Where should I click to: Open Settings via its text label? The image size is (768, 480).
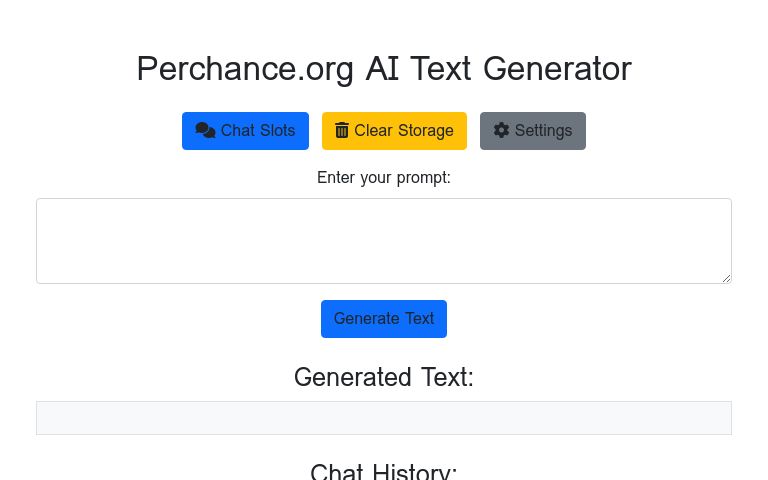click(x=543, y=131)
